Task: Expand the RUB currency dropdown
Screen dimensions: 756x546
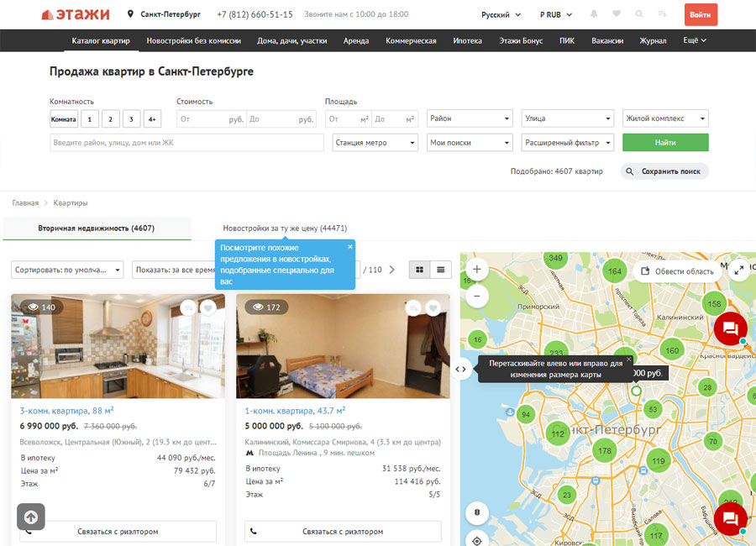Action: click(x=556, y=14)
